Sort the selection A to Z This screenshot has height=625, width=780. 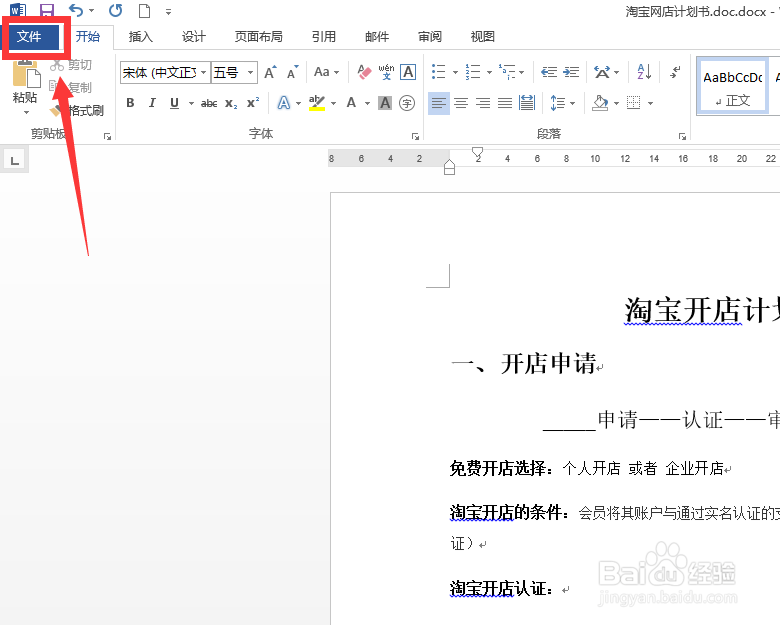(x=644, y=72)
